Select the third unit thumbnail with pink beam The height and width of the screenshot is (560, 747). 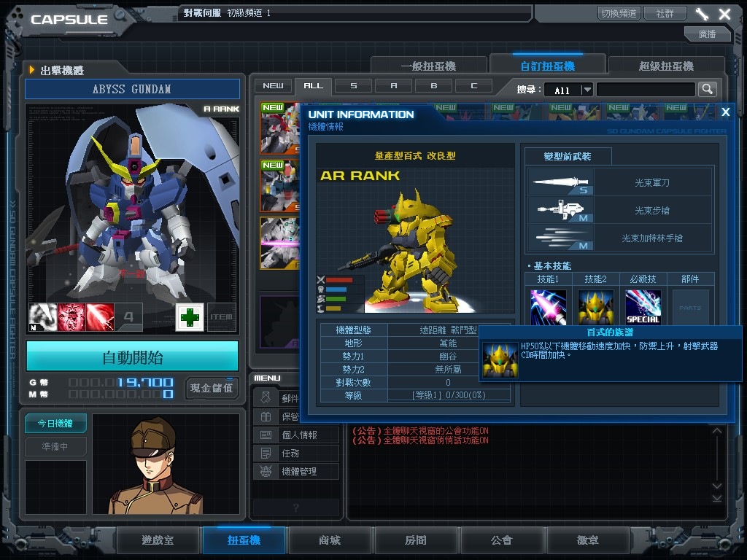point(280,244)
